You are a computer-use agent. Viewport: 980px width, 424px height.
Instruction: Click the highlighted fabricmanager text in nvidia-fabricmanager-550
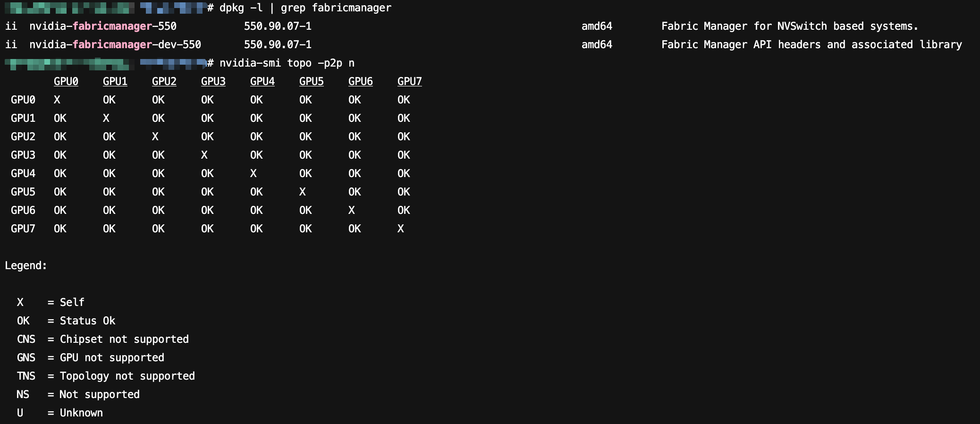click(x=112, y=26)
